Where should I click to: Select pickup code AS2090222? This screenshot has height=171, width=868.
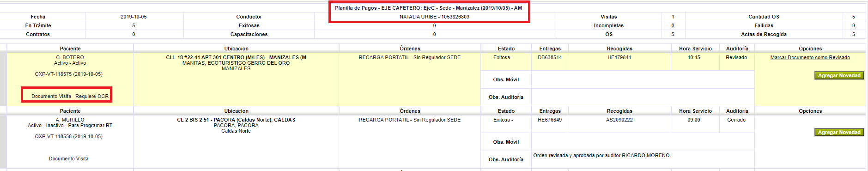[619, 120]
